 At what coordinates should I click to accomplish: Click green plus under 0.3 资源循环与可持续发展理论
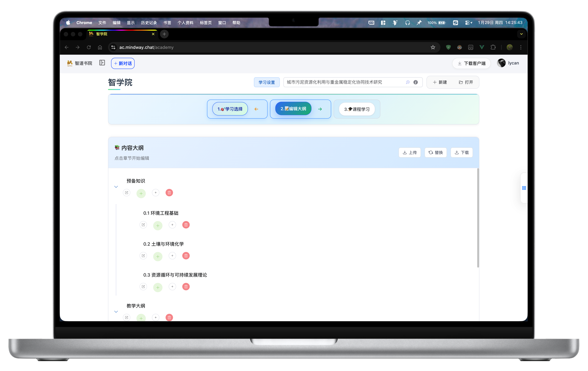click(158, 287)
